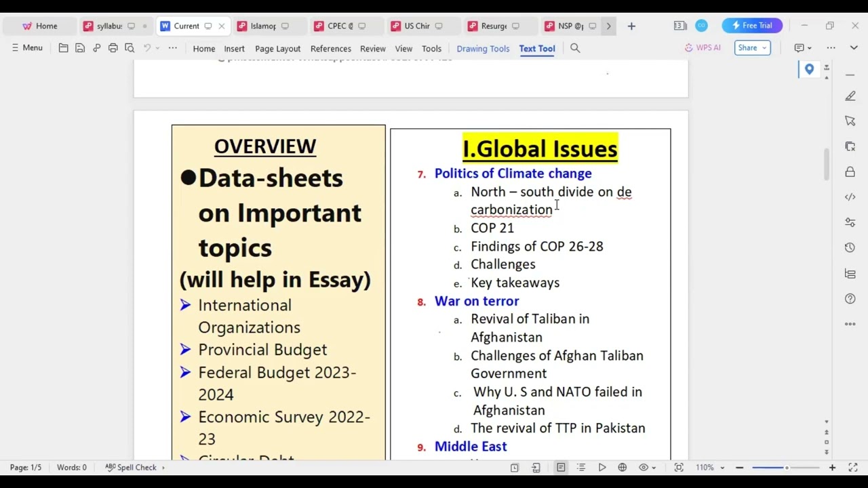Open the folder icon in the quick toolbar

pos(63,48)
